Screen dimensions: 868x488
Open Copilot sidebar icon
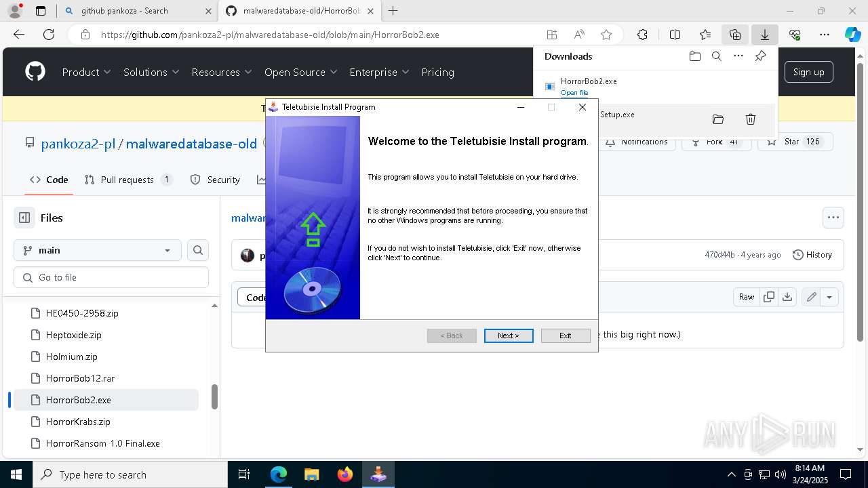point(852,35)
